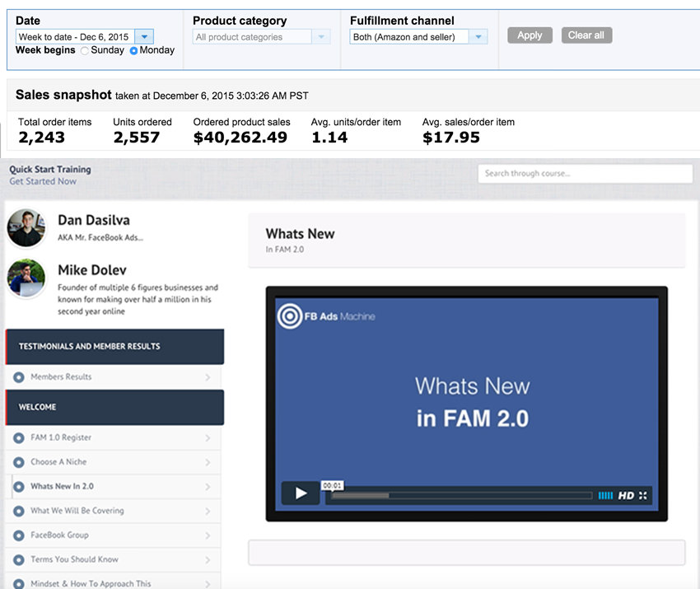700x589 pixels.
Task: Select the Testimonials and Member Results section
Action: tap(114, 347)
